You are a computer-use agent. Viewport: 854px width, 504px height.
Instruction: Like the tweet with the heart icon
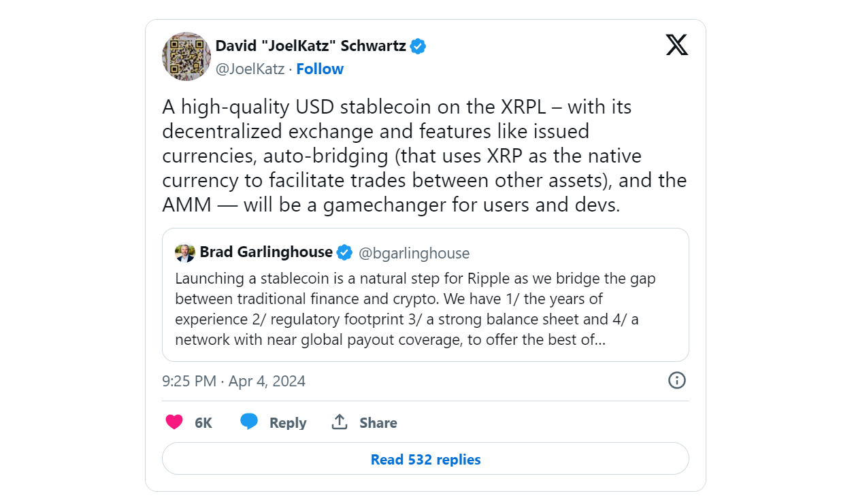pyautogui.click(x=175, y=422)
